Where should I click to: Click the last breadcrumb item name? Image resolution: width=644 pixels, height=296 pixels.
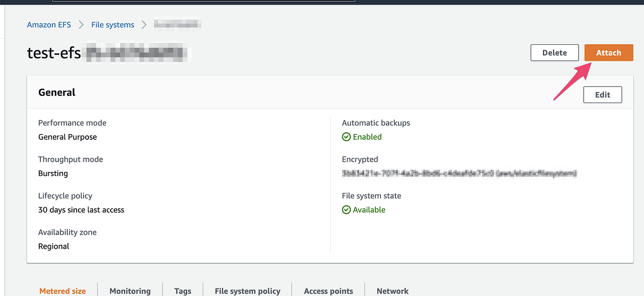(x=177, y=24)
